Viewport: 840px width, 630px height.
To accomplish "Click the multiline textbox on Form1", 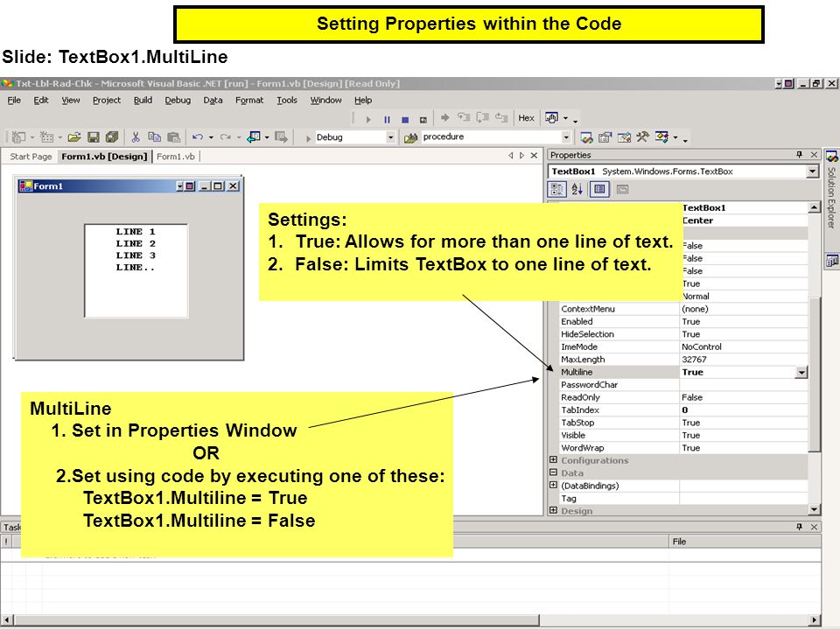I will pos(136,270).
